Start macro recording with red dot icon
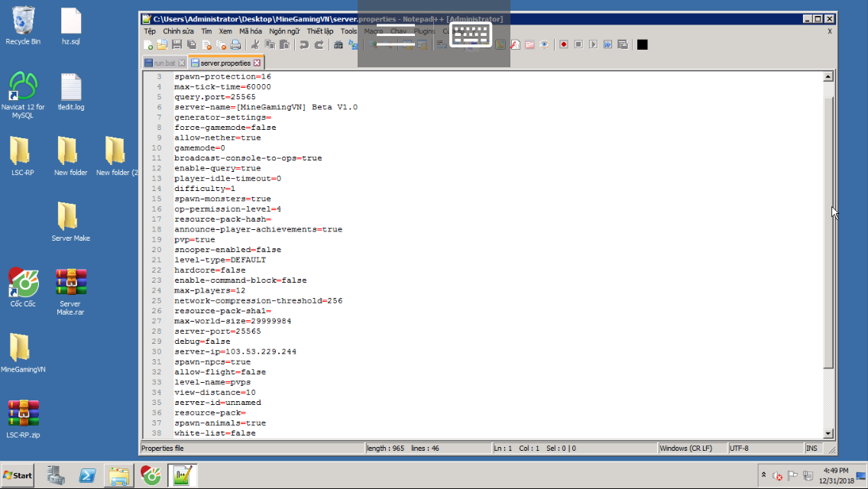Viewport: 868px width, 489px height. (564, 45)
